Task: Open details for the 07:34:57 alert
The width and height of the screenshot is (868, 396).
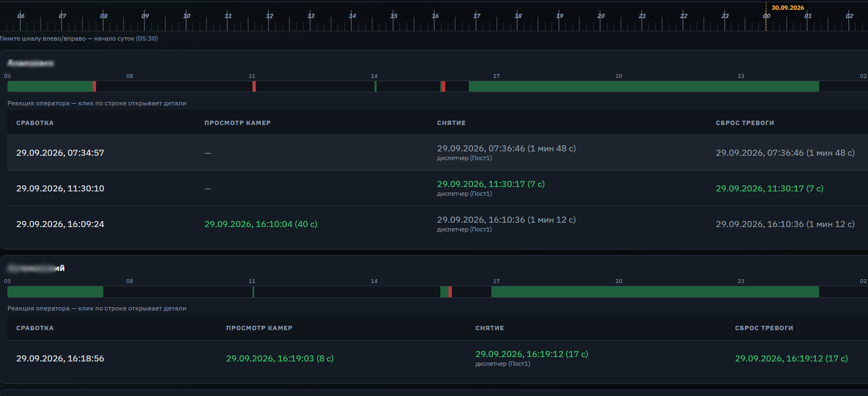Action: tap(438, 152)
